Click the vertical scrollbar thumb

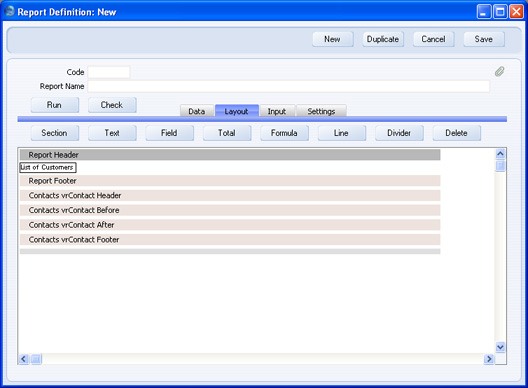coord(500,166)
